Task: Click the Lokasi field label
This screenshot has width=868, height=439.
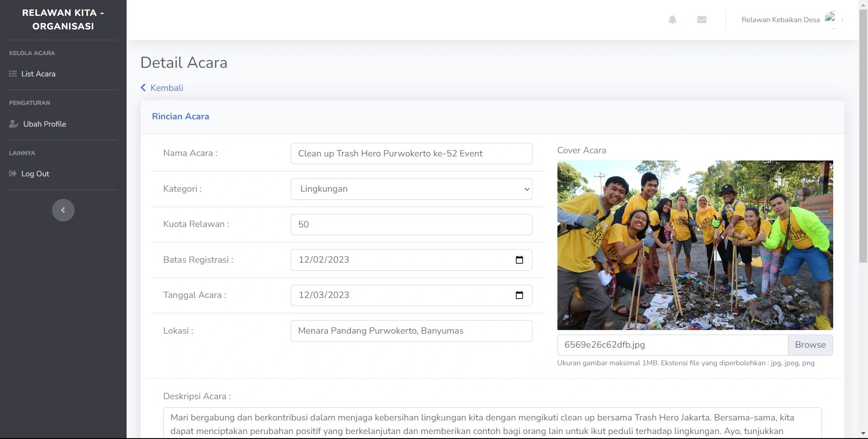Action: (x=178, y=331)
